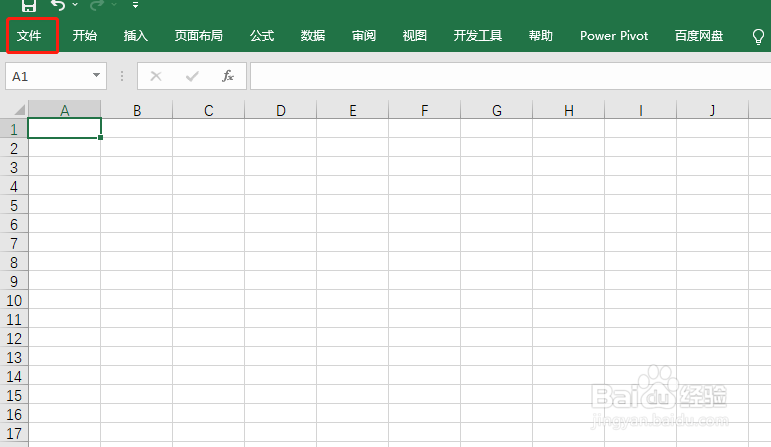This screenshot has height=447, width=771.
Task: Select column C header
Action: point(208,110)
